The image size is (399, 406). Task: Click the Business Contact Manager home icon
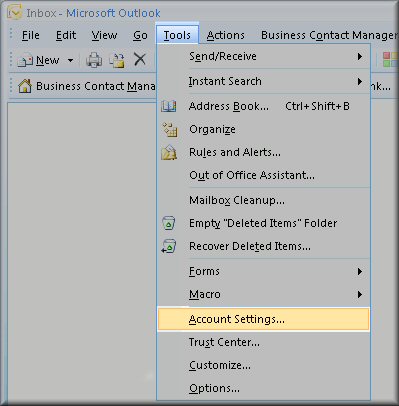click(x=25, y=86)
